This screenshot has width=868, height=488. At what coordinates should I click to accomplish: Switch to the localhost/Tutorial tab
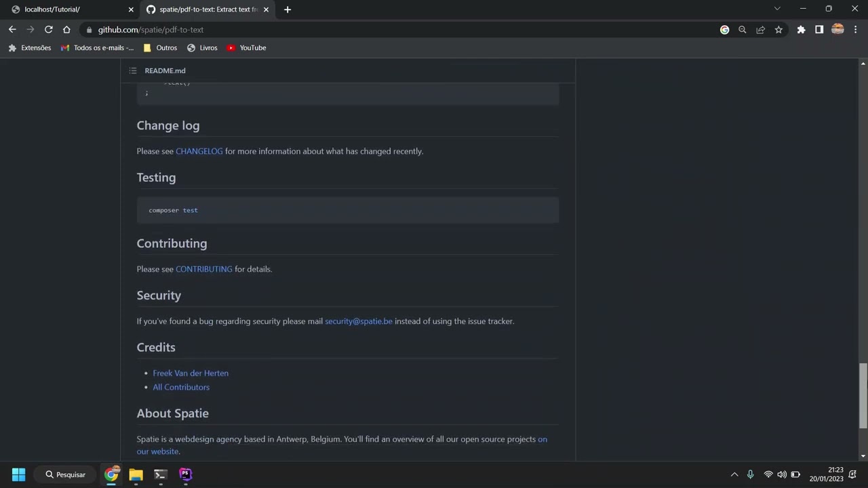71,9
